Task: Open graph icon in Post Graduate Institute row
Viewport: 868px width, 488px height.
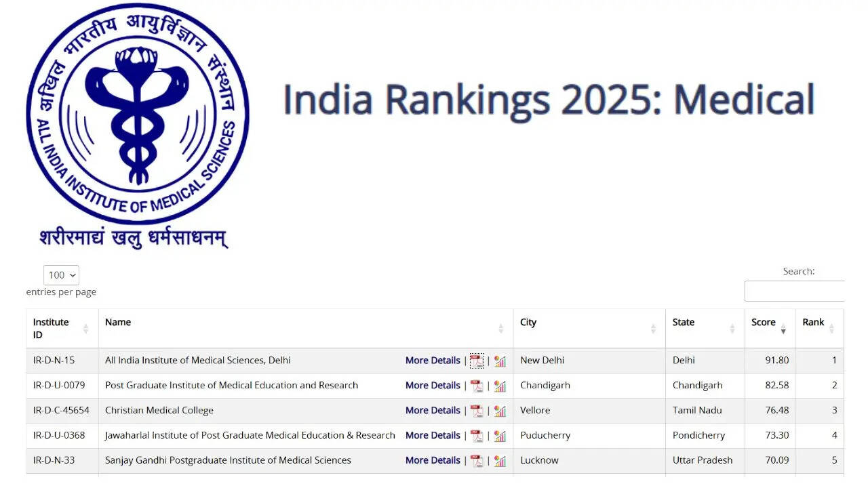Action: click(500, 386)
